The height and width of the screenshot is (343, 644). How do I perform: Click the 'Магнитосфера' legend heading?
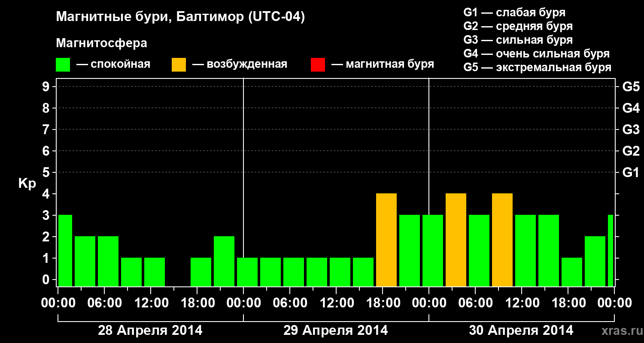pos(102,43)
